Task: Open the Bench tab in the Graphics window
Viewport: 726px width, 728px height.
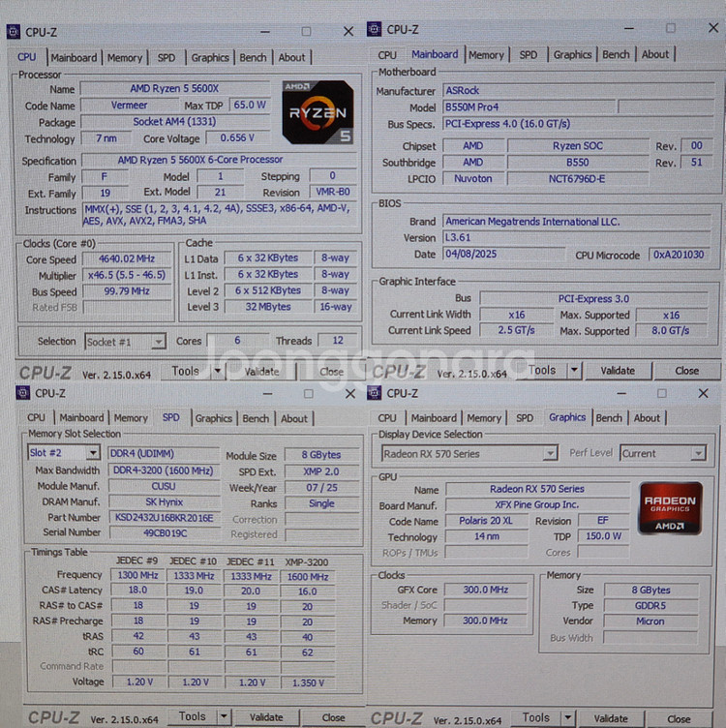Action: click(x=609, y=418)
